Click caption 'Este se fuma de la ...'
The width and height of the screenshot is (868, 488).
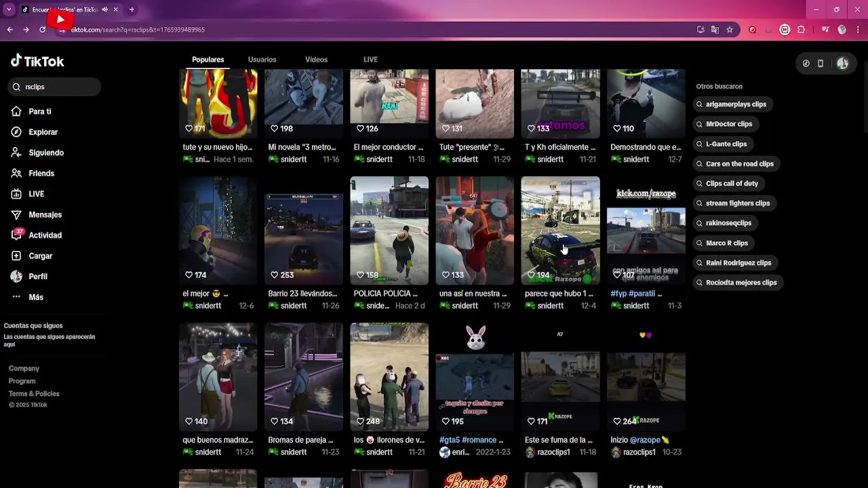point(559,440)
